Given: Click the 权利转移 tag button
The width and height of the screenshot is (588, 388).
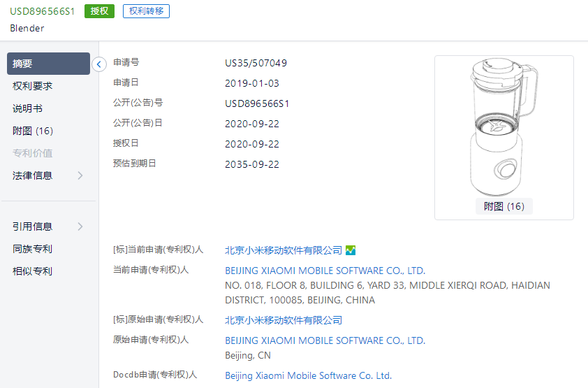Looking at the screenshot, I should 146,11.
